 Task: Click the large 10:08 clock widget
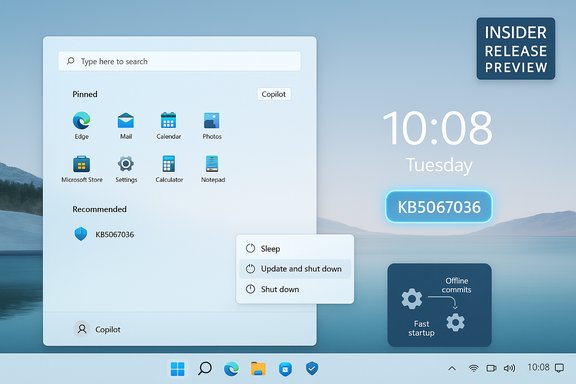pos(437,128)
